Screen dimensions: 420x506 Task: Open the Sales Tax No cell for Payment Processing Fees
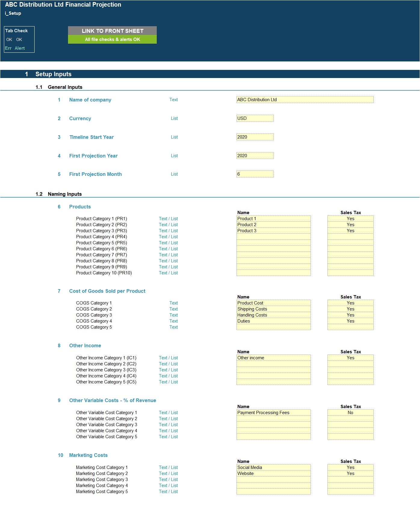[x=351, y=413]
